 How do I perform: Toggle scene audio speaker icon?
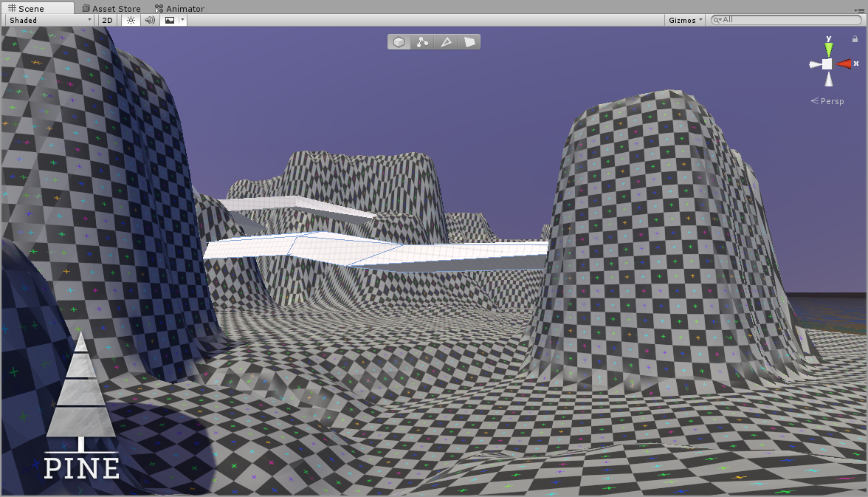point(149,20)
